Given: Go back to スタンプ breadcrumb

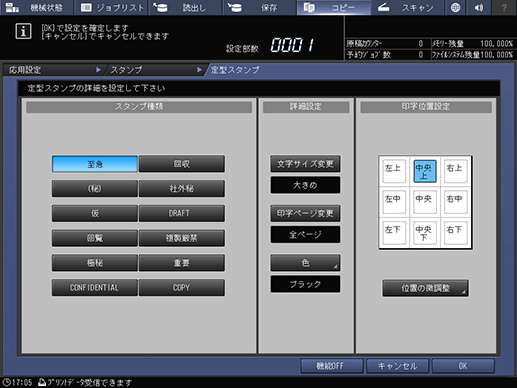Looking at the screenshot, I should (x=155, y=70).
